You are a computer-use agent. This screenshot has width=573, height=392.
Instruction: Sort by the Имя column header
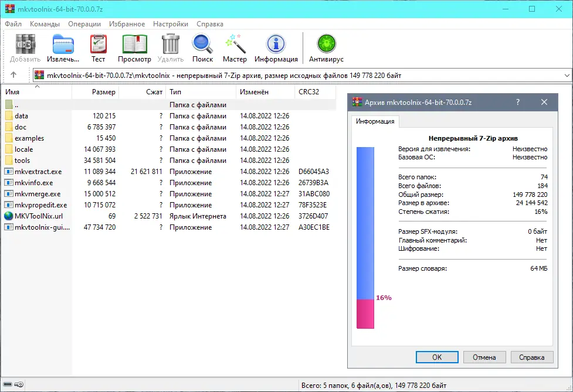tap(36, 92)
